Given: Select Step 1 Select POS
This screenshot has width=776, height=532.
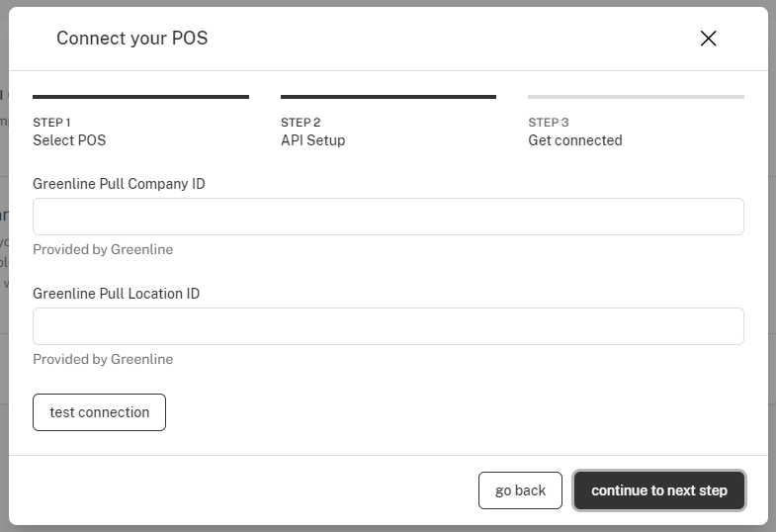Looking at the screenshot, I should [140, 122].
